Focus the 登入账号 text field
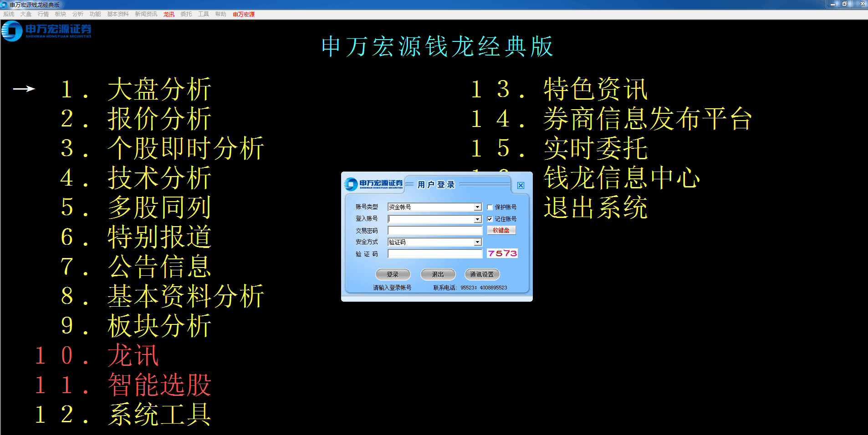This screenshot has height=435, width=868. point(430,219)
